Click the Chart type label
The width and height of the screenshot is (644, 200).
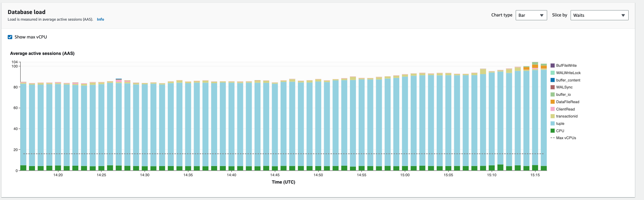[502, 15]
